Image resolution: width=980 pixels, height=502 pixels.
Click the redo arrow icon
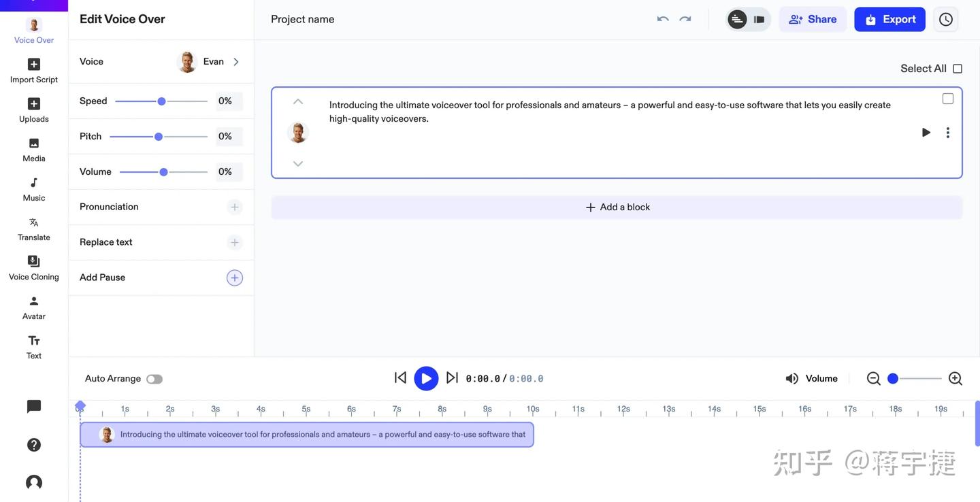point(685,19)
